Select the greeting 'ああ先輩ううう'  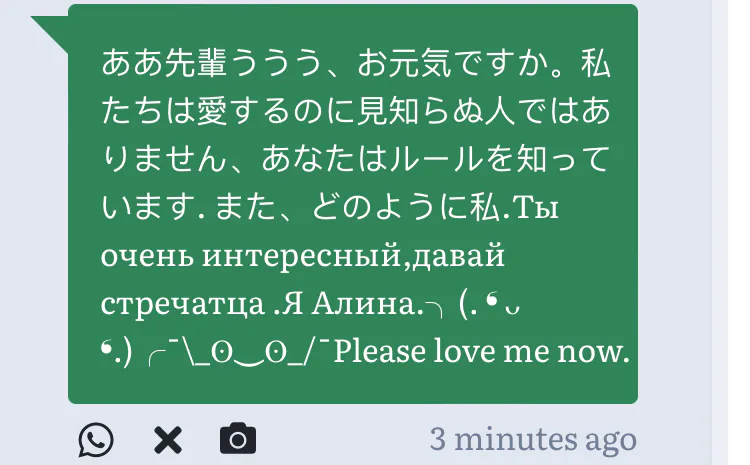click(211, 64)
